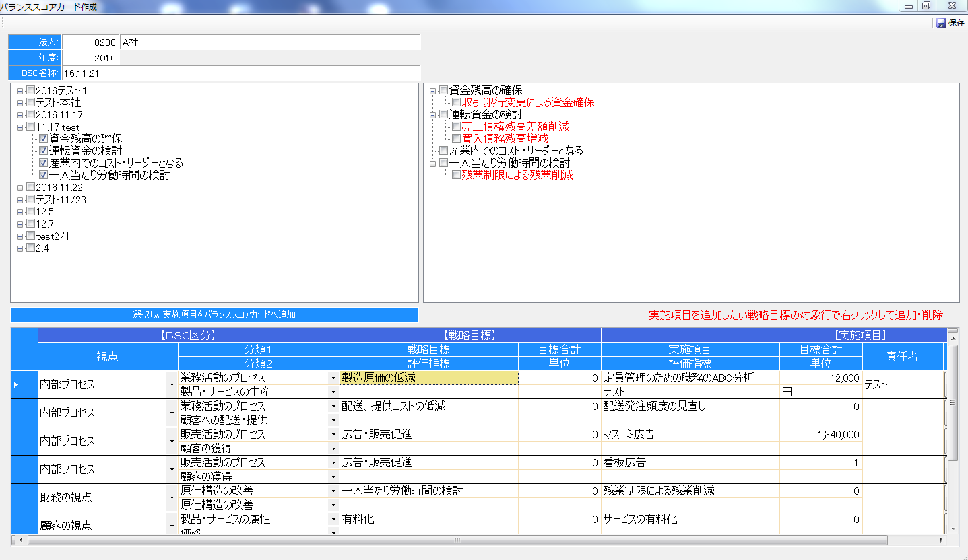The height and width of the screenshot is (560, 968).
Task: Open 業務活動のプロセス dropdown in first grid row
Action: click(333, 378)
